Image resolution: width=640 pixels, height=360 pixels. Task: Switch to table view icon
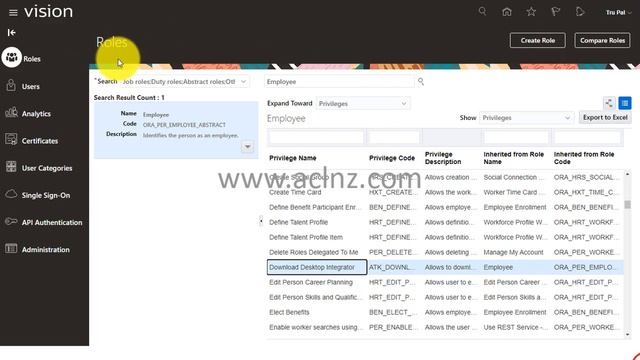click(625, 103)
